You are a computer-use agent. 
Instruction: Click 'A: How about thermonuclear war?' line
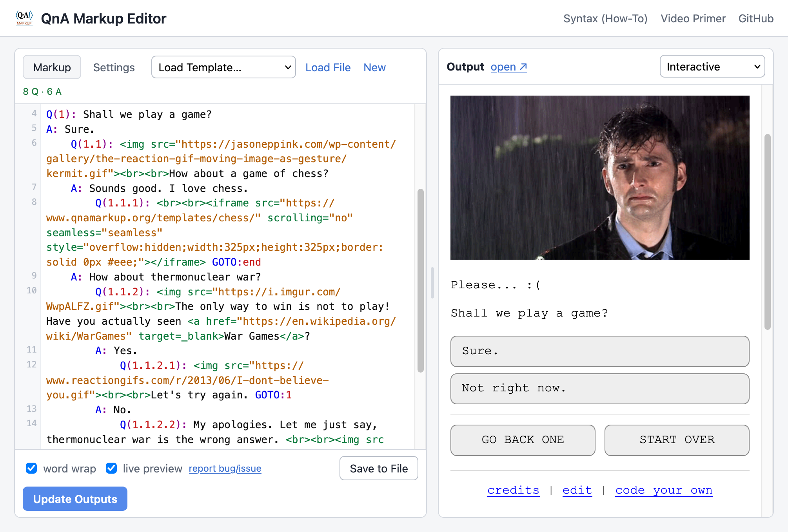pyautogui.click(x=166, y=277)
